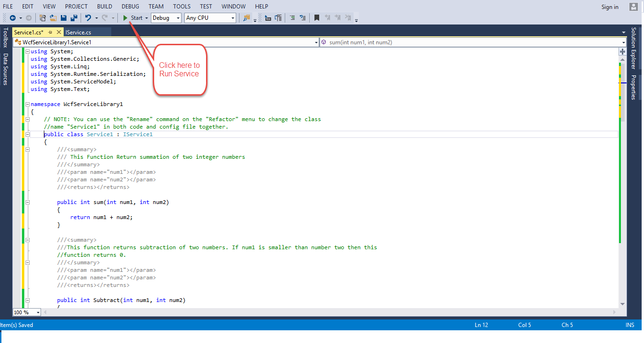Close the Service1.cs tab
This screenshot has height=343, width=644.
tap(59, 32)
